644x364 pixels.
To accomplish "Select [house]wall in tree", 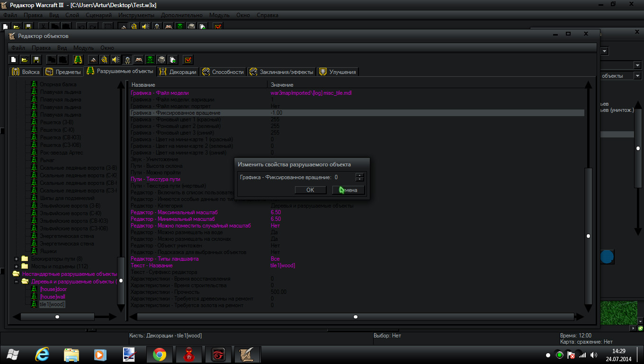I will click(x=53, y=297).
